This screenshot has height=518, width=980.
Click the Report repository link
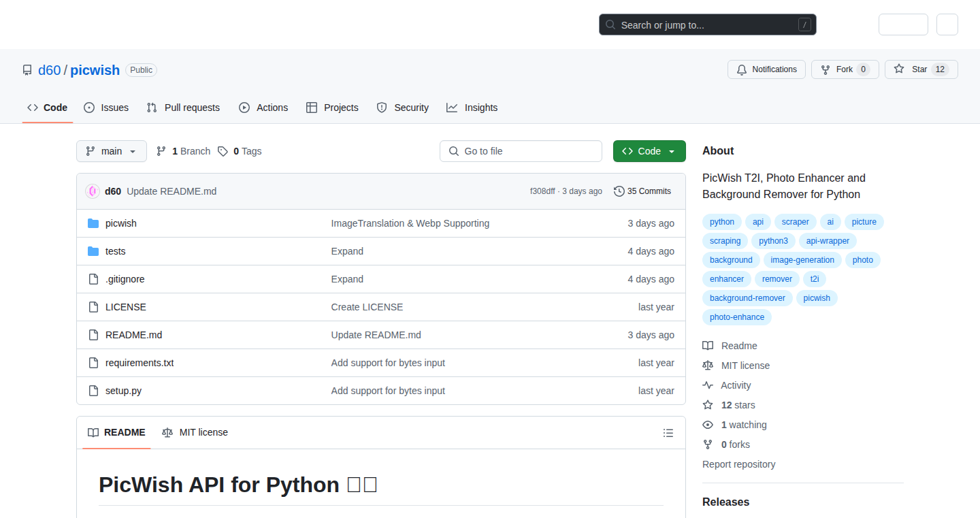coord(738,464)
